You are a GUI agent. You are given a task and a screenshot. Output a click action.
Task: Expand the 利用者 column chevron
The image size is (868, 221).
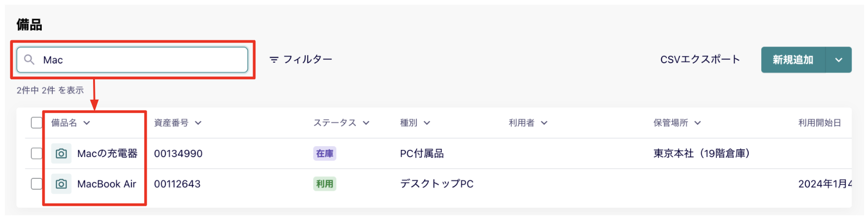pos(544,123)
